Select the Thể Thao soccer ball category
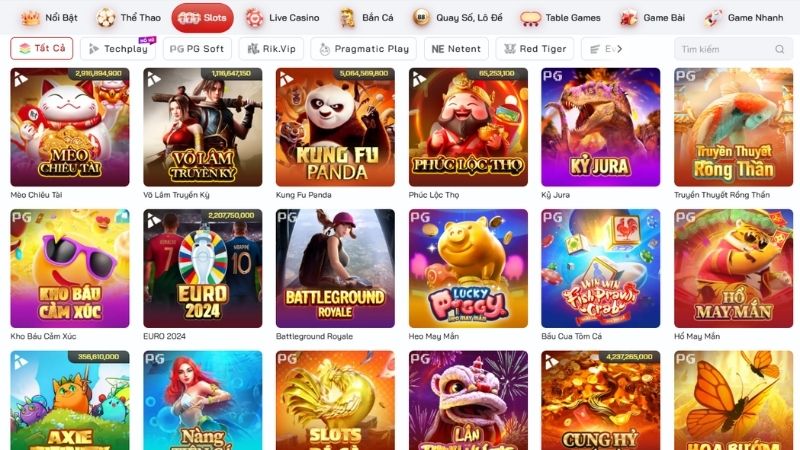 [129, 18]
